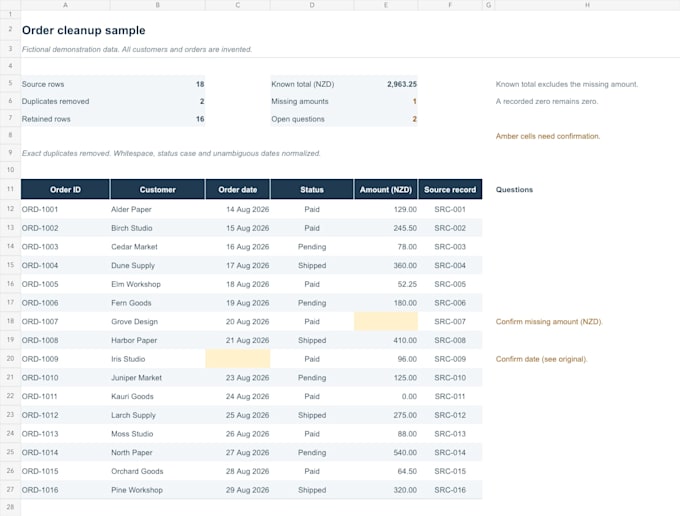This screenshot has height=516, width=680.
Task: Select the '26 Aug 2026' date cell
Action: click(238, 433)
